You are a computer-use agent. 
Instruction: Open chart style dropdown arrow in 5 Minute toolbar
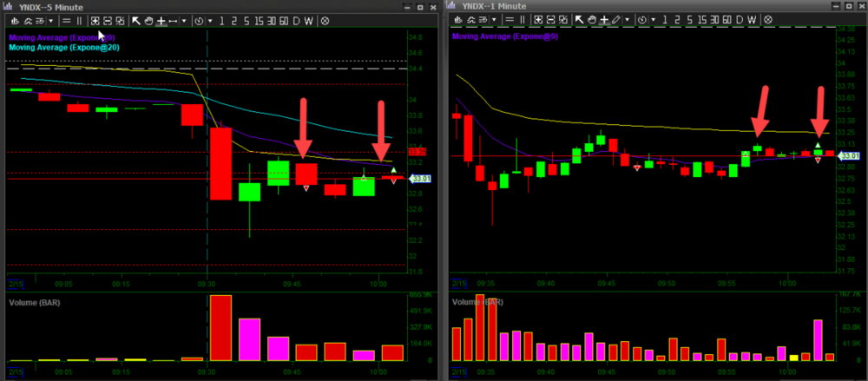coord(51,20)
